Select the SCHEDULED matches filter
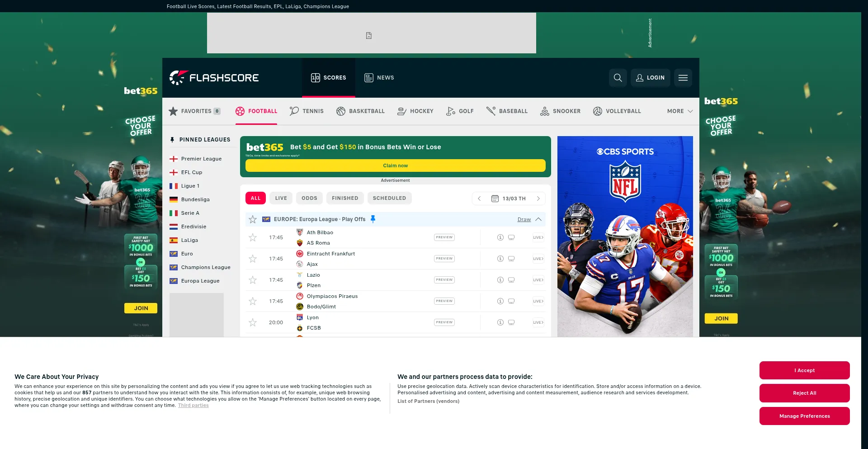Viewport: 868px width, 449px height. 389,198
